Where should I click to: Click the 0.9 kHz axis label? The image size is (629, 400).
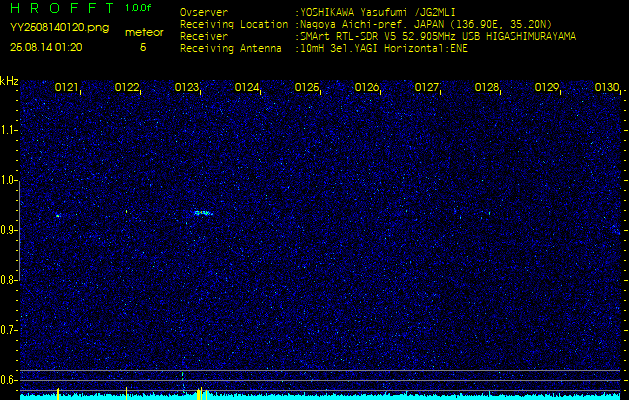point(8,230)
